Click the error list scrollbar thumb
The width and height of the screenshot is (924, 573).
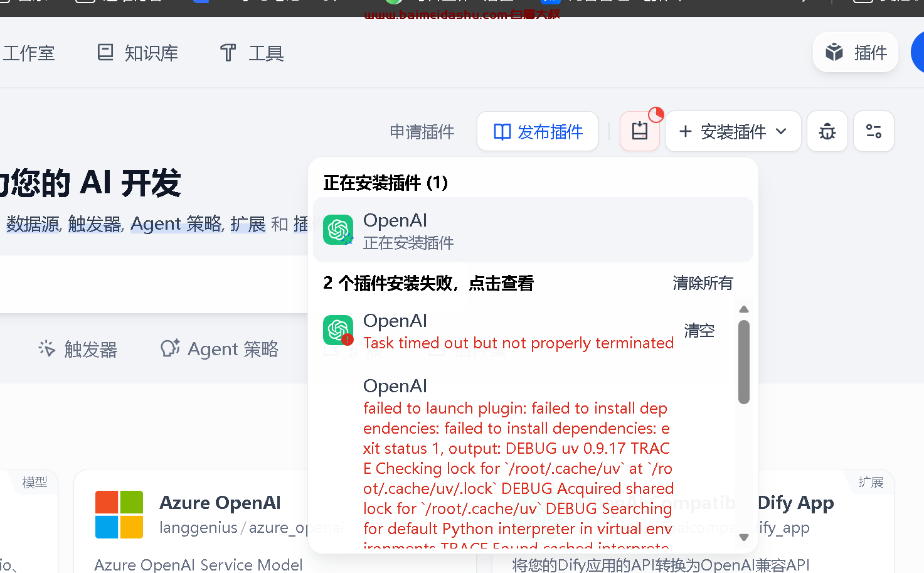click(744, 362)
